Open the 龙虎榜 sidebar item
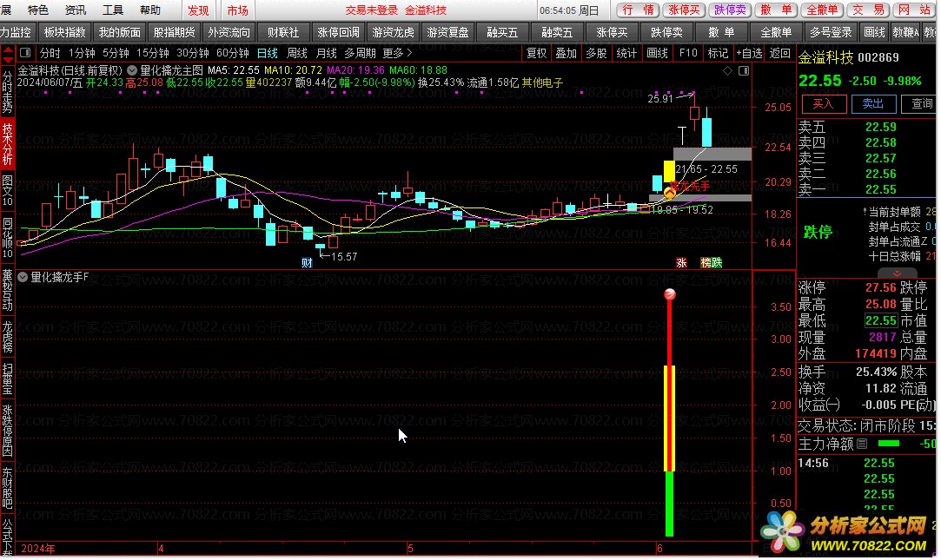The image size is (941, 560). 7,336
